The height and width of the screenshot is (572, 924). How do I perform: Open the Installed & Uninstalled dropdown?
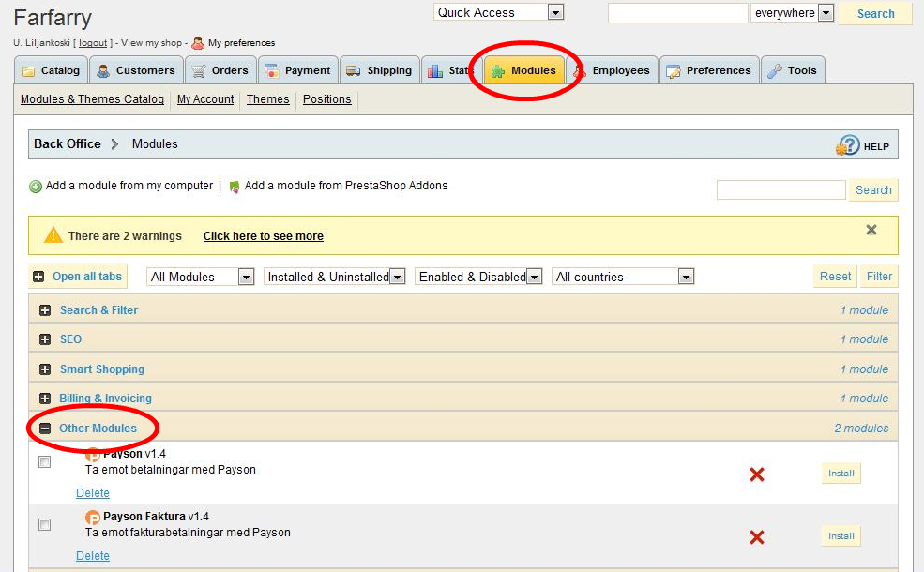334,277
